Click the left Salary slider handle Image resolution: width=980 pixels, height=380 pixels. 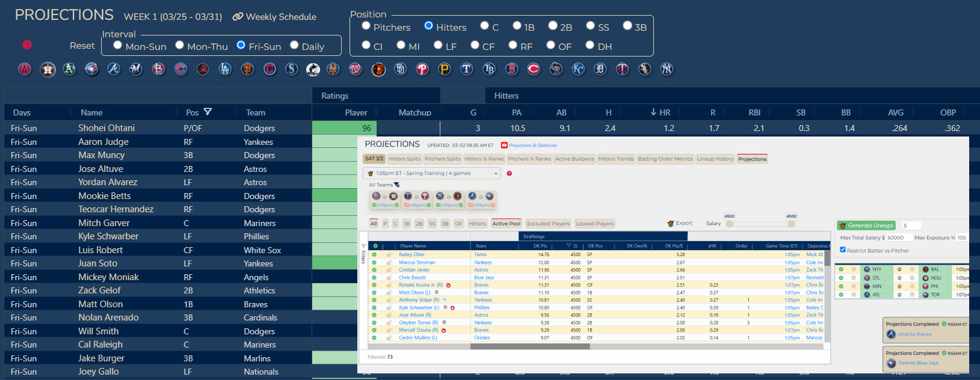(x=729, y=224)
